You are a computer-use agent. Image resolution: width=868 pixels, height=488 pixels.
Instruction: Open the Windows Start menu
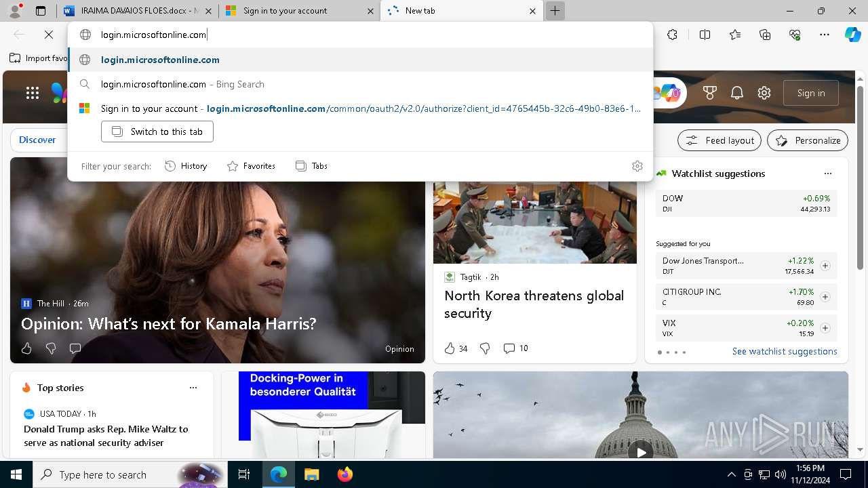point(16,474)
